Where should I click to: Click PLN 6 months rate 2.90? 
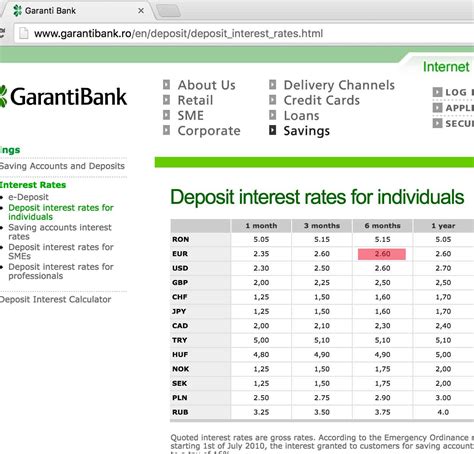pyautogui.click(x=382, y=398)
